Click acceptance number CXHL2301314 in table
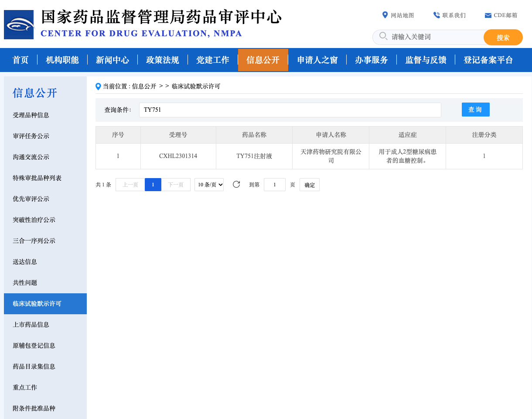 coord(178,156)
